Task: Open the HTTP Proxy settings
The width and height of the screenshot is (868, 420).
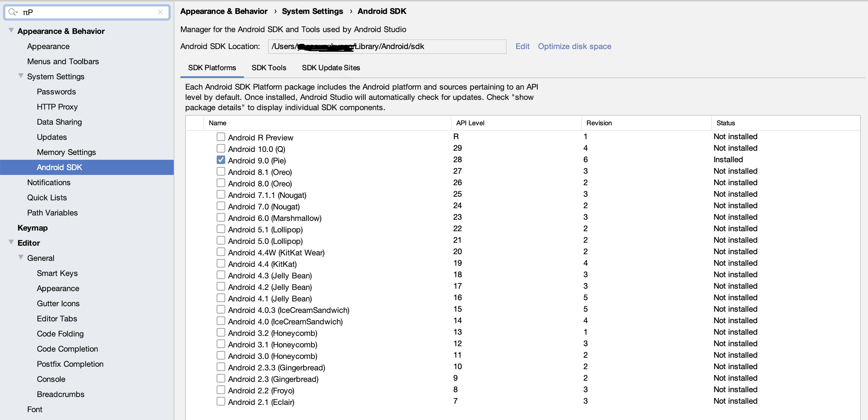Action: point(57,107)
